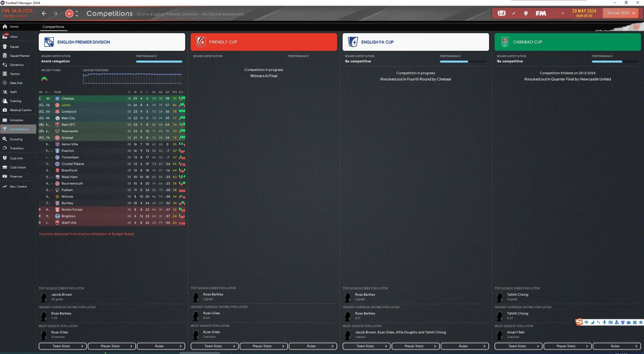Open the English Premier Division header

(x=112, y=42)
